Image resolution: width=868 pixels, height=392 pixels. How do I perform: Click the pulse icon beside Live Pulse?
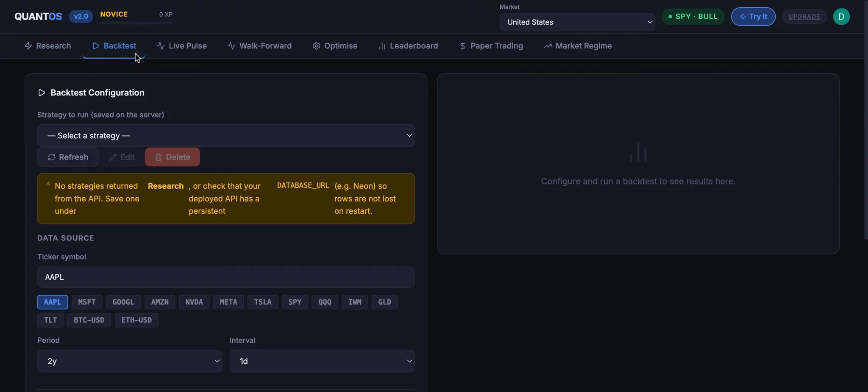[x=161, y=46]
